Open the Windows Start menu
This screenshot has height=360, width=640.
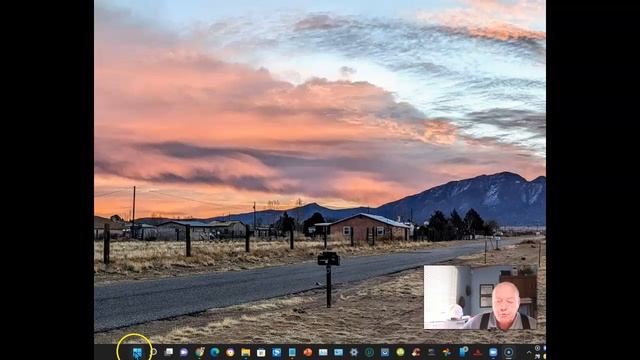point(137,353)
